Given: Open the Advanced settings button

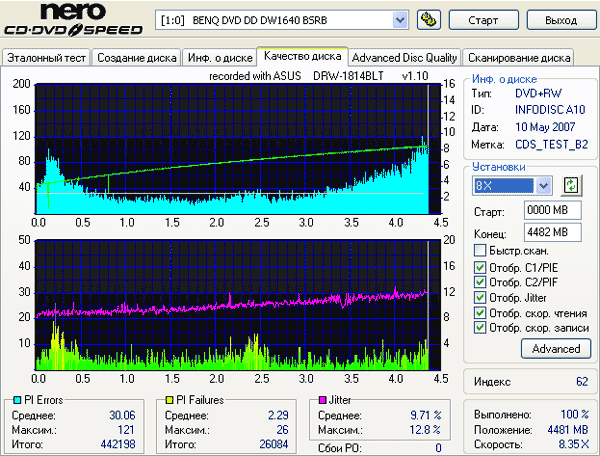Looking at the screenshot, I should (556, 349).
